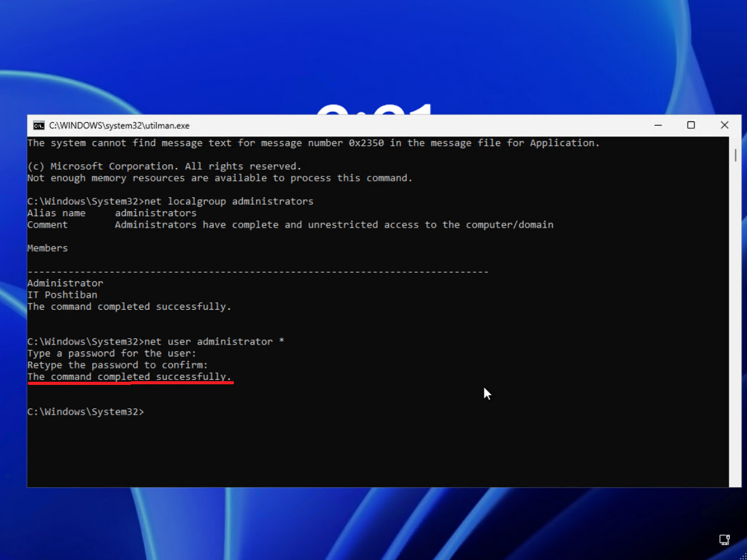This screenshot has width=747, height=560.
Task: Click 'IT Poshtiban' member entry
Action: point(62,295)
